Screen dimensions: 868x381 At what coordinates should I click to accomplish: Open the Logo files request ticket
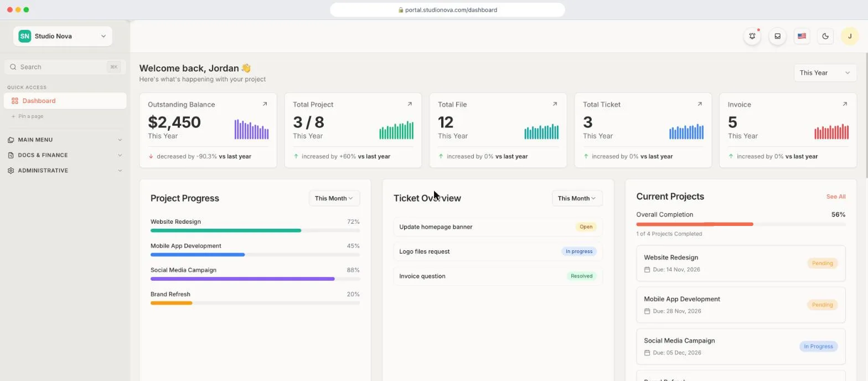(498, 251)
